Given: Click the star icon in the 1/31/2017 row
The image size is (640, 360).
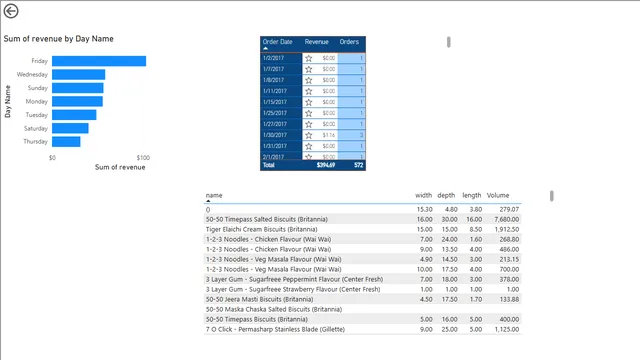Looking at the screenshot, I should [309, 147].
